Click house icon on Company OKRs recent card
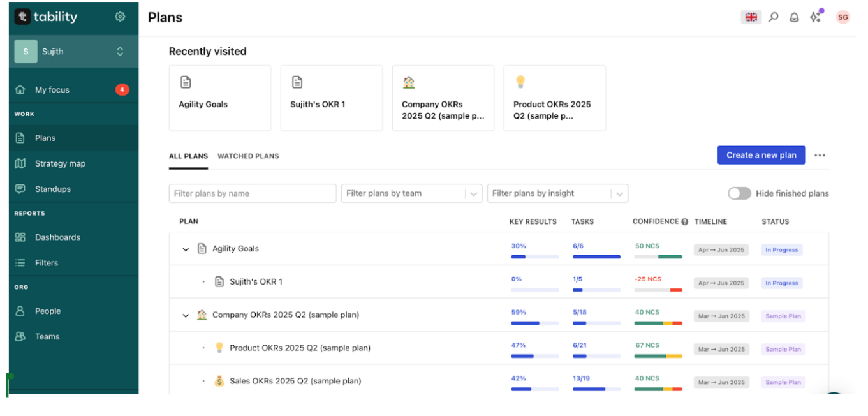This screenshot has height=416, width=868. coord(409,82)
